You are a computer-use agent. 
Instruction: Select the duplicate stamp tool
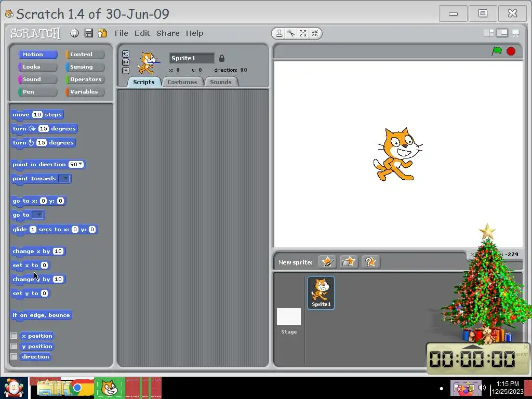(279, 33)
